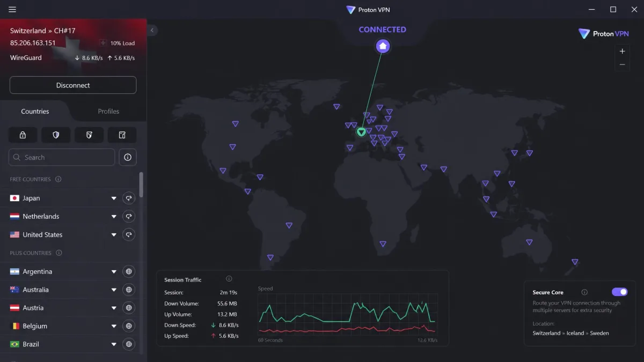Select Brazil in the country list
644x362 pixels.
pyautogui.click(x=31, y=344)
